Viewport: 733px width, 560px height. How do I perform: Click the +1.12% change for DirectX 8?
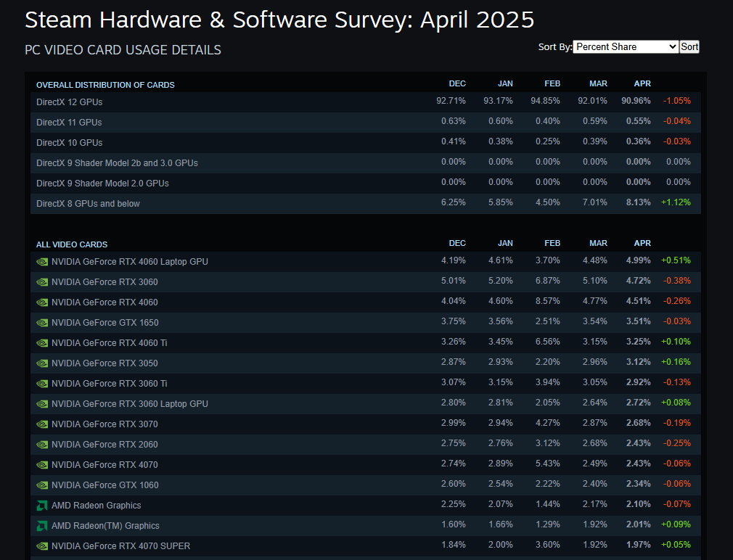676,202
